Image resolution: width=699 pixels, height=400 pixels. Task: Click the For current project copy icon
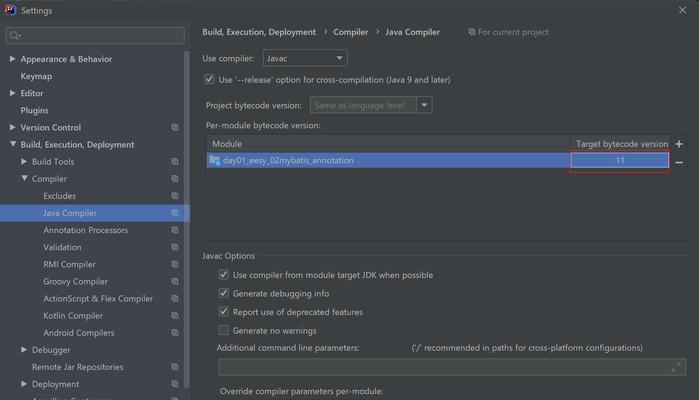click(x=472, y=32)
